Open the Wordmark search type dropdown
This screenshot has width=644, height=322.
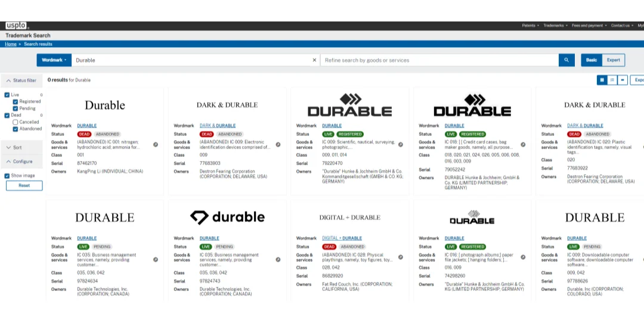(54, 60)
